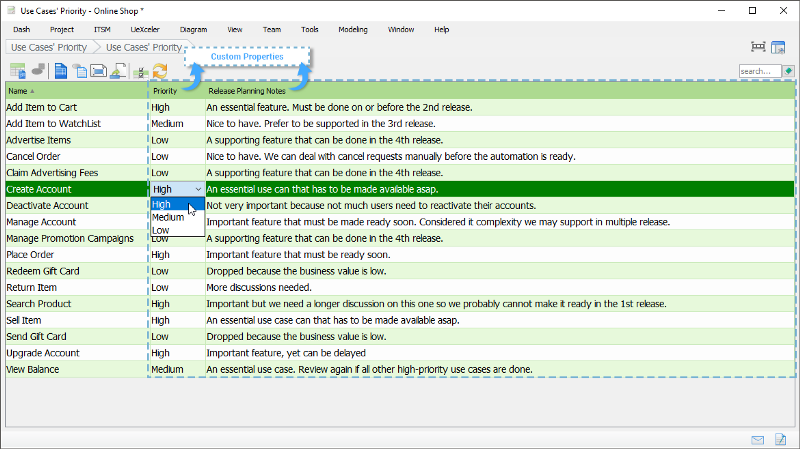This screenshot has width=800, height=449.
Task: Select Medium in the priority dropdown list
Action: (x=168, y=217)
